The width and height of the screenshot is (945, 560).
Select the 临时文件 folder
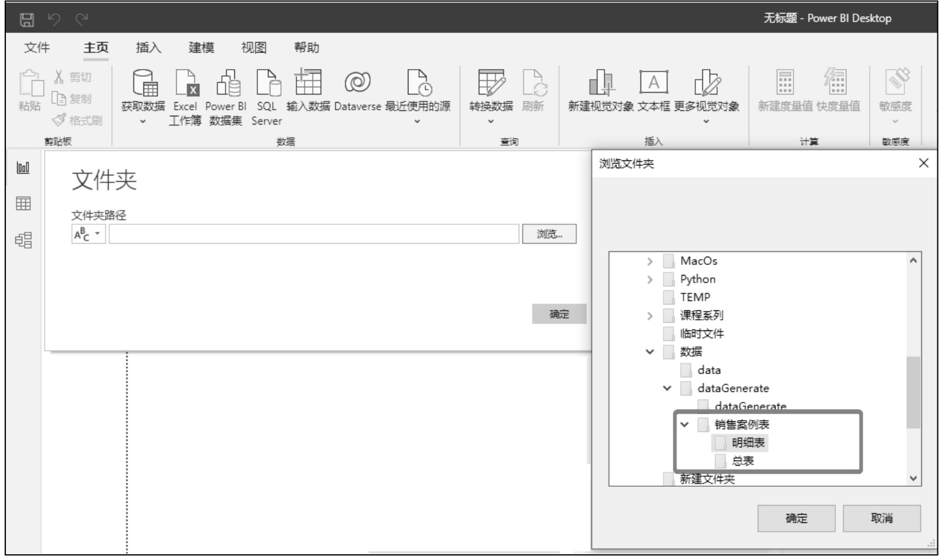pos(702,334)
